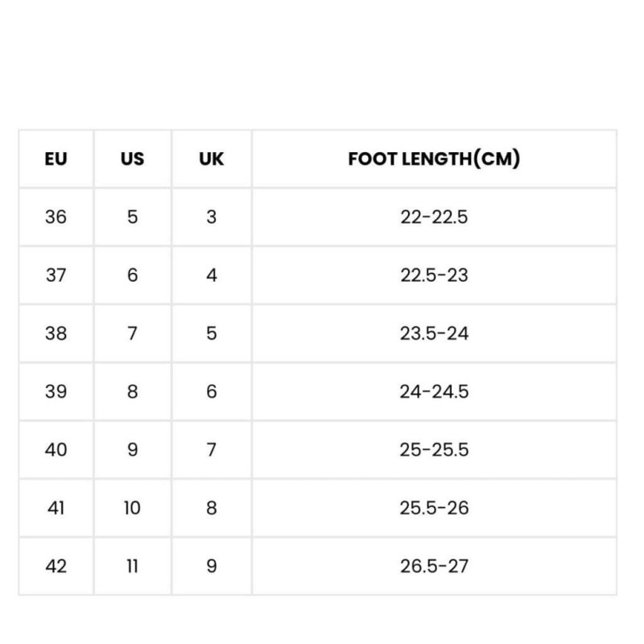Select EU size 39 cell

click(56, 392)
